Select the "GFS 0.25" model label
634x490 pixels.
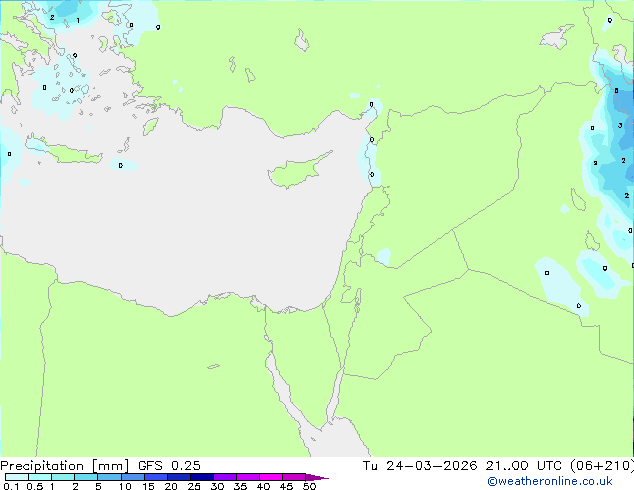[x=169, y=466]
